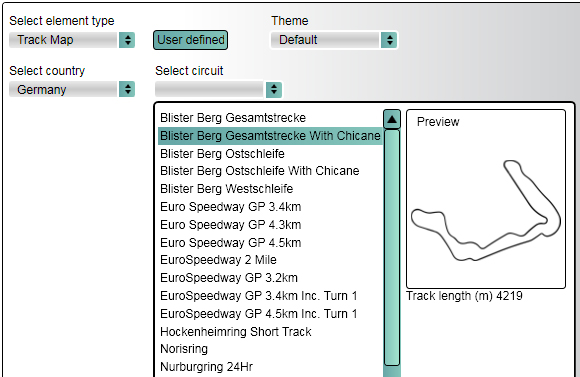580x377 pixels.
Task: Open the Select country dropdown showing Germany
Action: point(72,90)
